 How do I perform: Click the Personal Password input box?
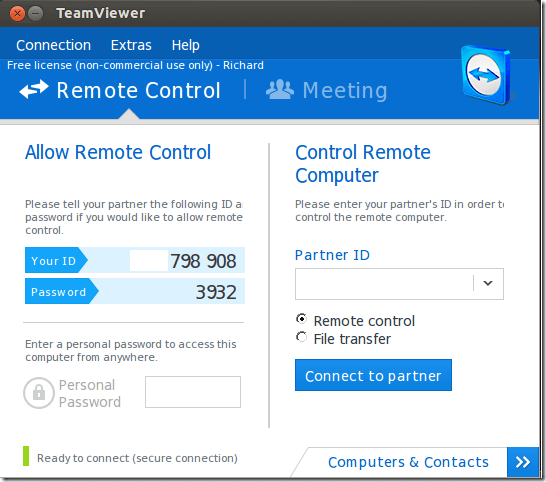(x=193, y=392)
